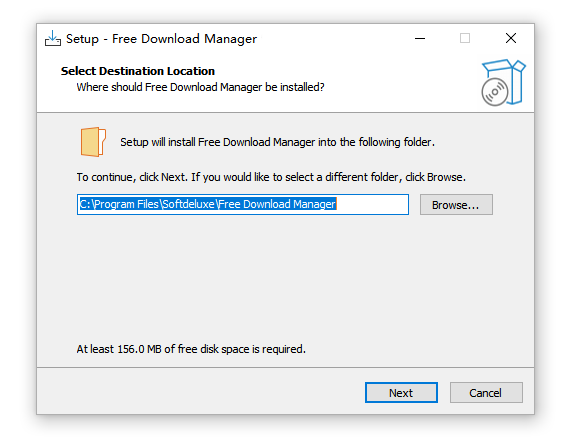Click the grayed-out maximize button

(x=465, y=38)
